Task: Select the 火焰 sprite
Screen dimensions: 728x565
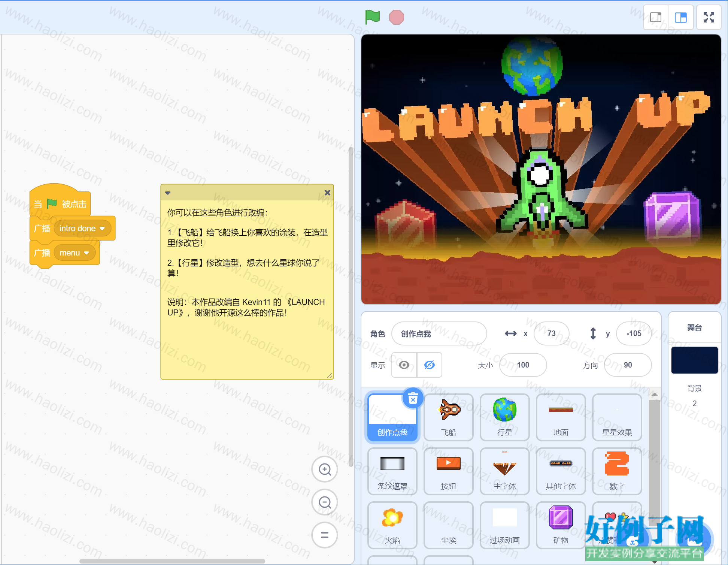Action: click(x=392, y=525)
